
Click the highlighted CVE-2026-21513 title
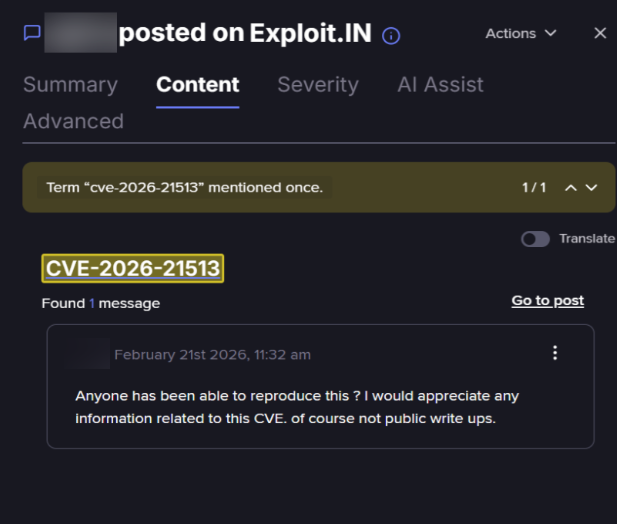(133, 268)
